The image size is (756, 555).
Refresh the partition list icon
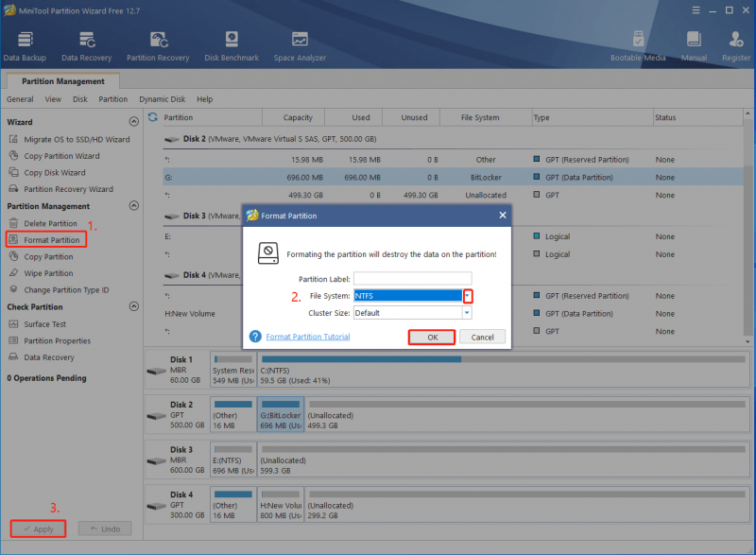click(x=153, y=117)
